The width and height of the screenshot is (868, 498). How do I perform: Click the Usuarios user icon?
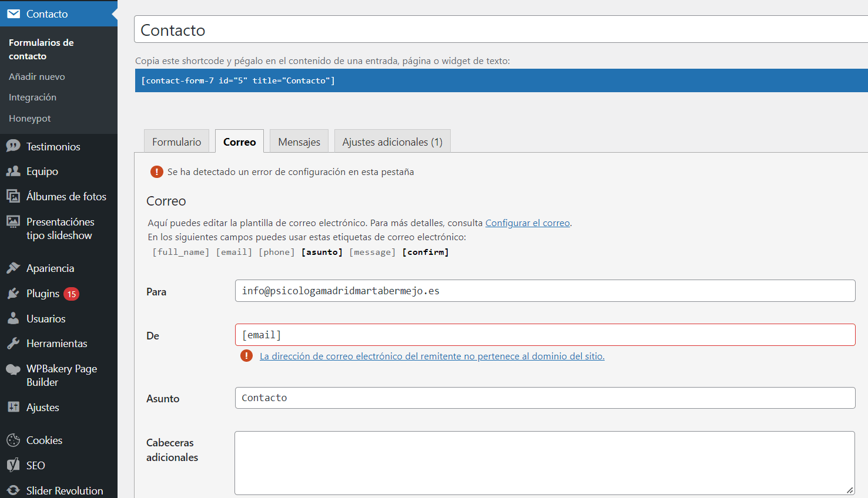coord(14,318)
